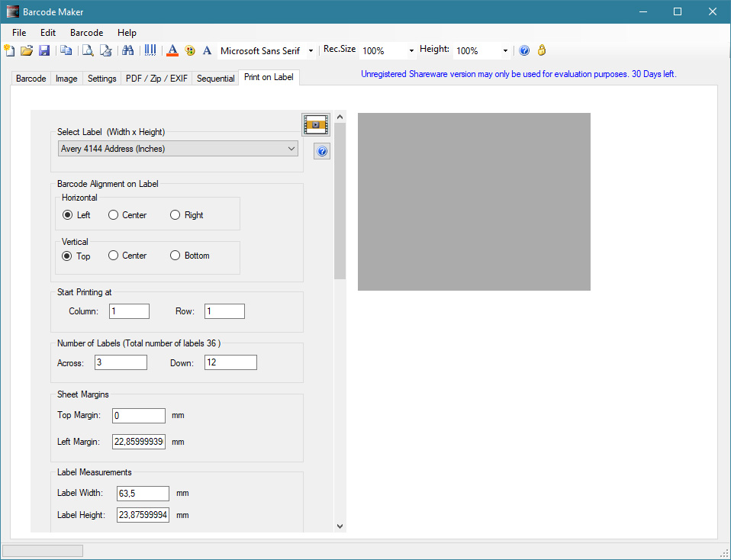Switch to the Sequential tab
731x560 pixels.
point(215,79)
